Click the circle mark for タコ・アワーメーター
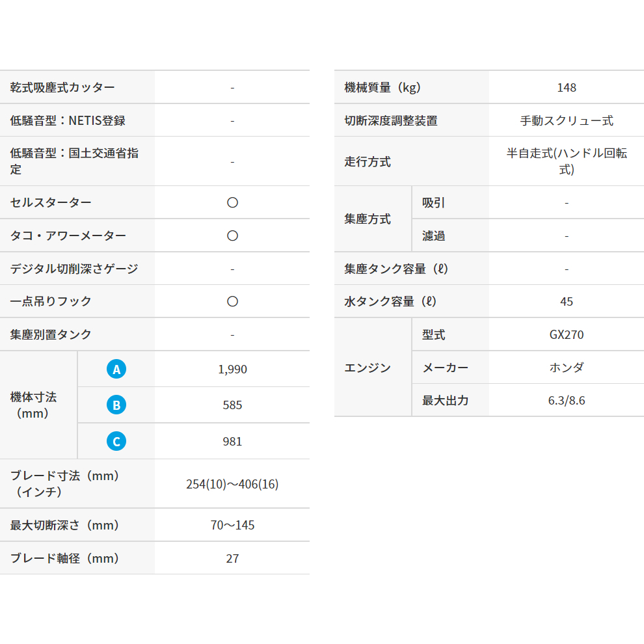 232,235
